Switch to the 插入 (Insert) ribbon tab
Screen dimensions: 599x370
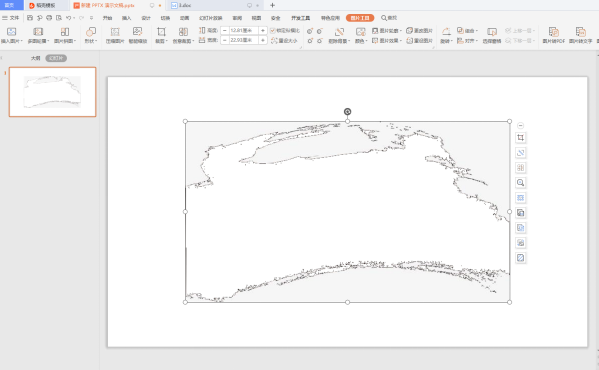[x=126, y=18]
